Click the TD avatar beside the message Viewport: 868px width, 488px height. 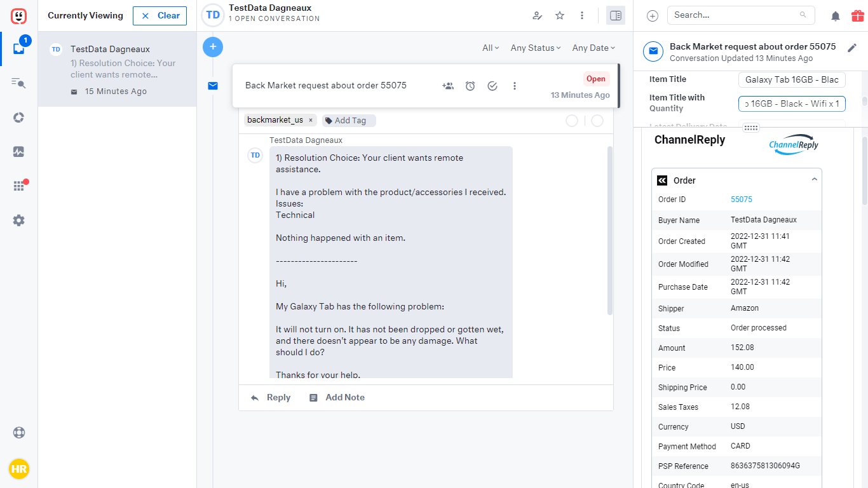(x=255, y=155)
